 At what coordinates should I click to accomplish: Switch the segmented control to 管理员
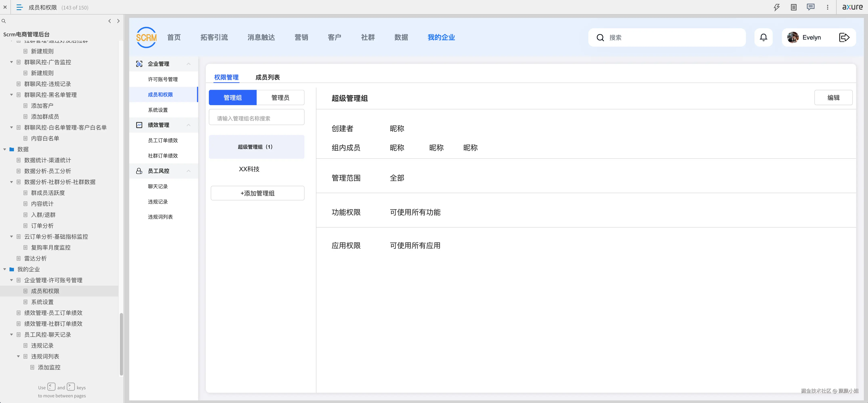[280, 97]
